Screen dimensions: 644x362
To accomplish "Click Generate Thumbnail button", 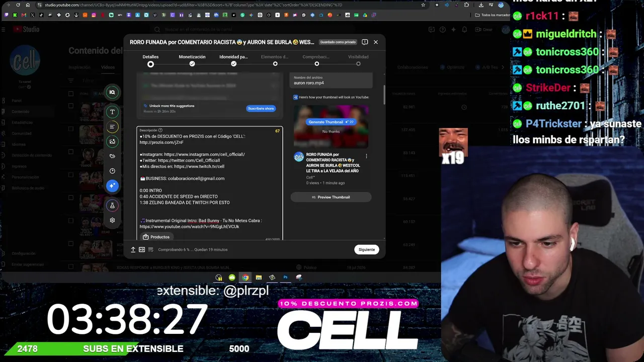I will [x=331, y=122].
